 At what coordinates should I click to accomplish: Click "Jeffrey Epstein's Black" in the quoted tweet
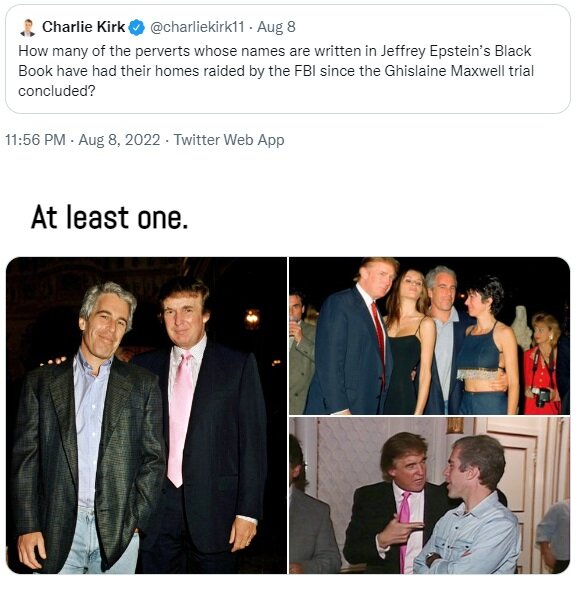(x=456, y=51)
